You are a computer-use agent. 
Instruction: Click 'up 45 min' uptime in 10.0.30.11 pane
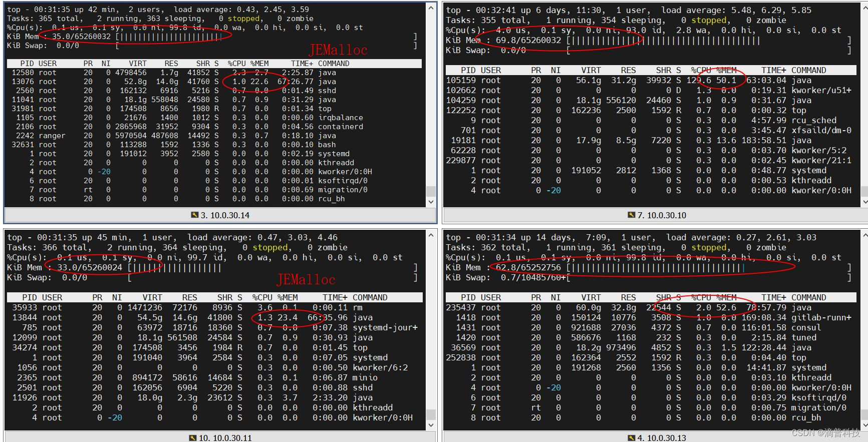click(x=107, y=237)
